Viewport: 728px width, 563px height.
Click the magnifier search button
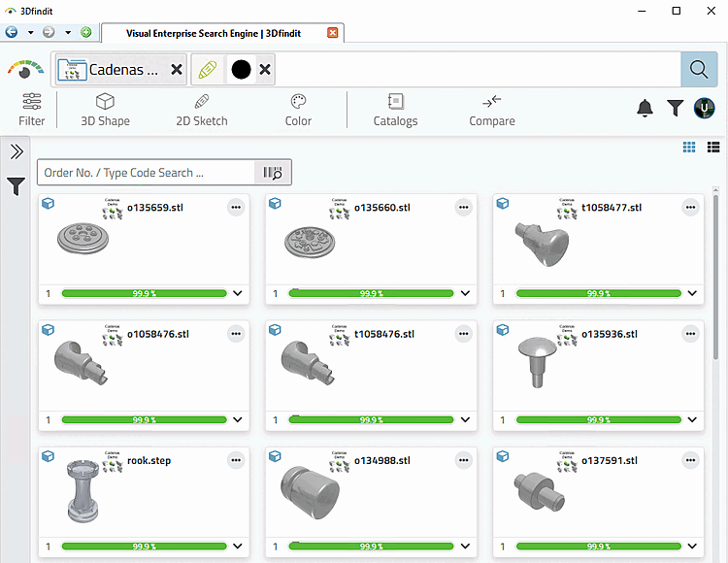coord(699,70)
